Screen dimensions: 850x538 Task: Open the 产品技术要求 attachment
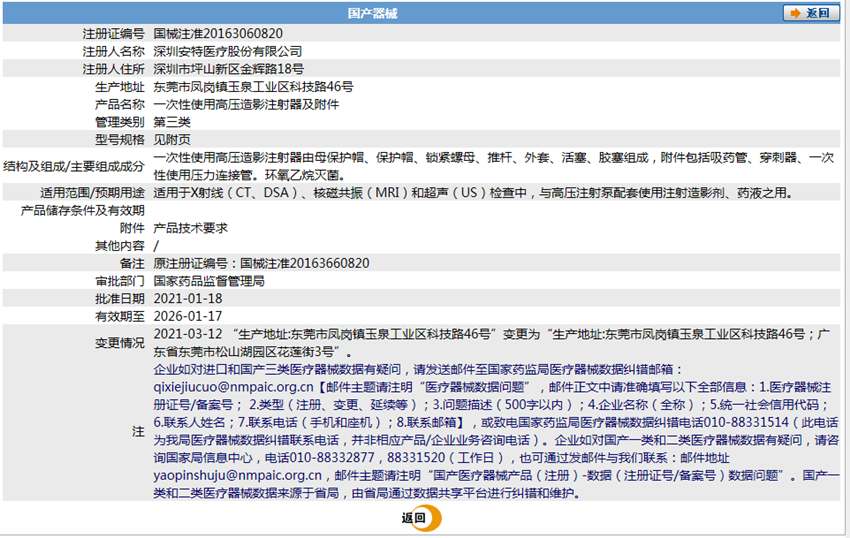point(190,228)
